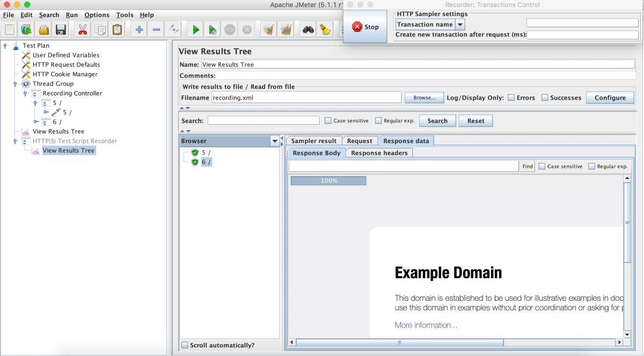The width and height of the screenshot is (644, 356).
Task: Click the horizontal scrollbar under response body
Action: (399, 343)
